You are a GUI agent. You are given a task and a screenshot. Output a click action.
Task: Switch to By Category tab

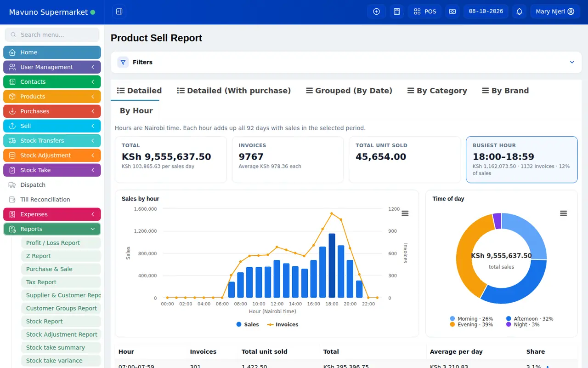click(x=437, y=91)
